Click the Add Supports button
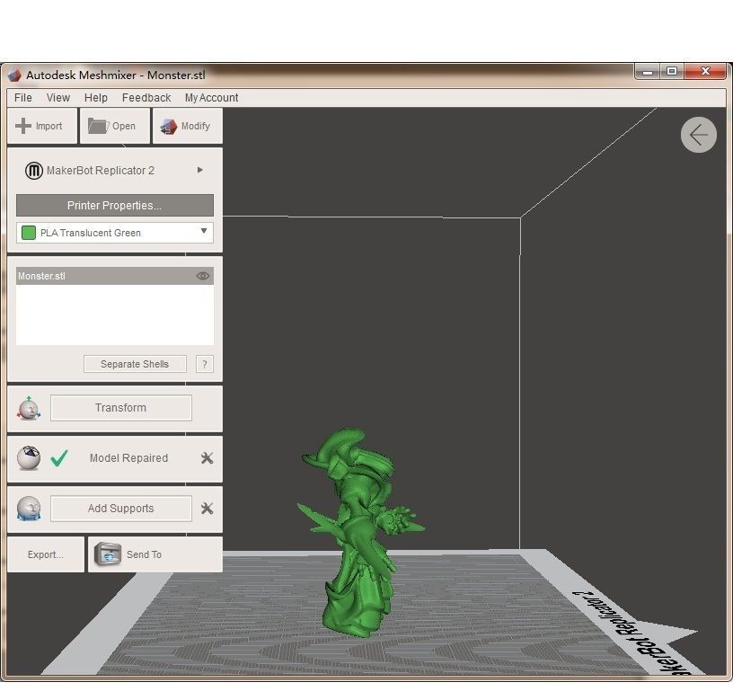733x700 pixels. 121,509
